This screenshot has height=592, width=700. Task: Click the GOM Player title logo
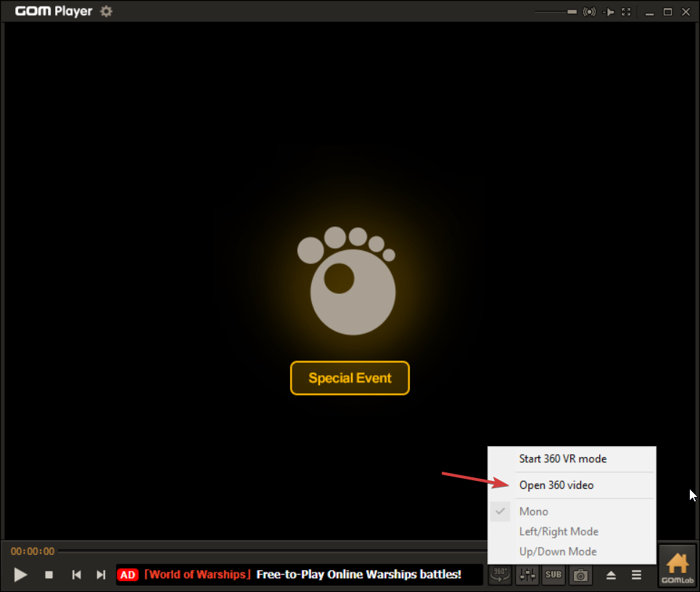point(54,11)
